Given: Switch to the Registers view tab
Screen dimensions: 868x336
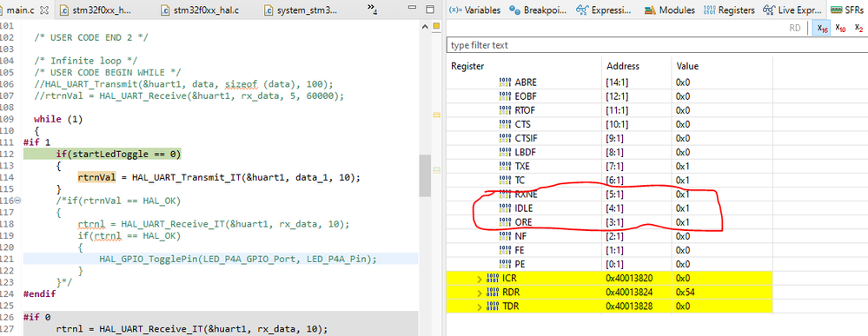Looking at the screenshot, I should point(729,10).
